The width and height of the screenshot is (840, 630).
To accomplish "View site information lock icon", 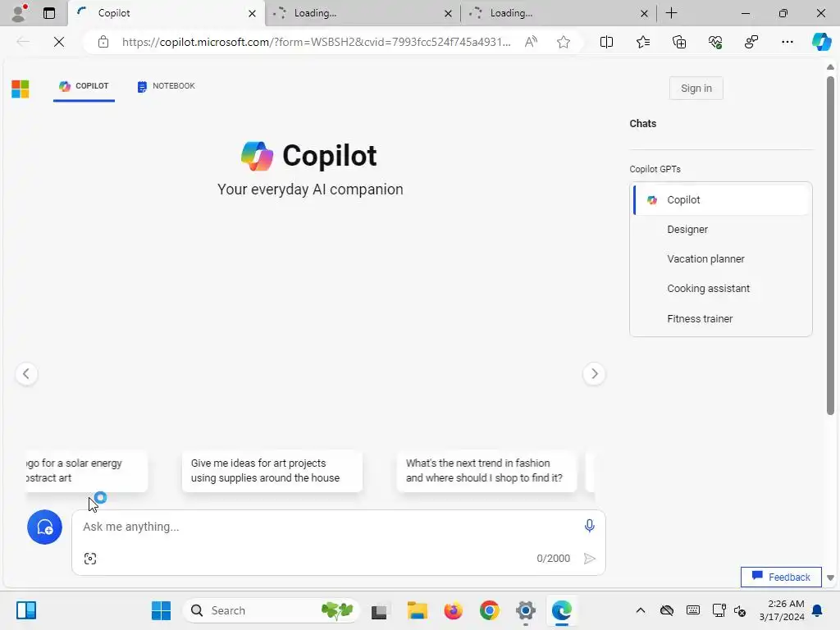I will [103, 42].
